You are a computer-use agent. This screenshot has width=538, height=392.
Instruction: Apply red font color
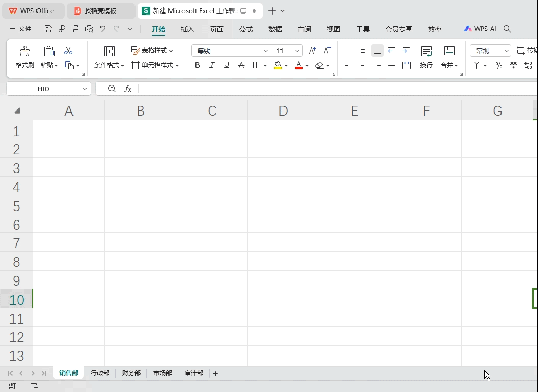[x=299, y=65]
